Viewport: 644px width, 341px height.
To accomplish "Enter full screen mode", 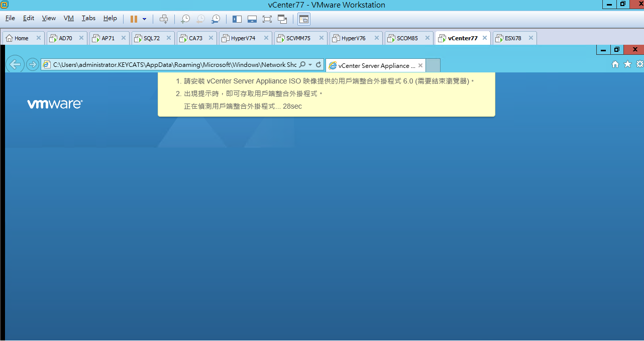I will tap(267, 19).
